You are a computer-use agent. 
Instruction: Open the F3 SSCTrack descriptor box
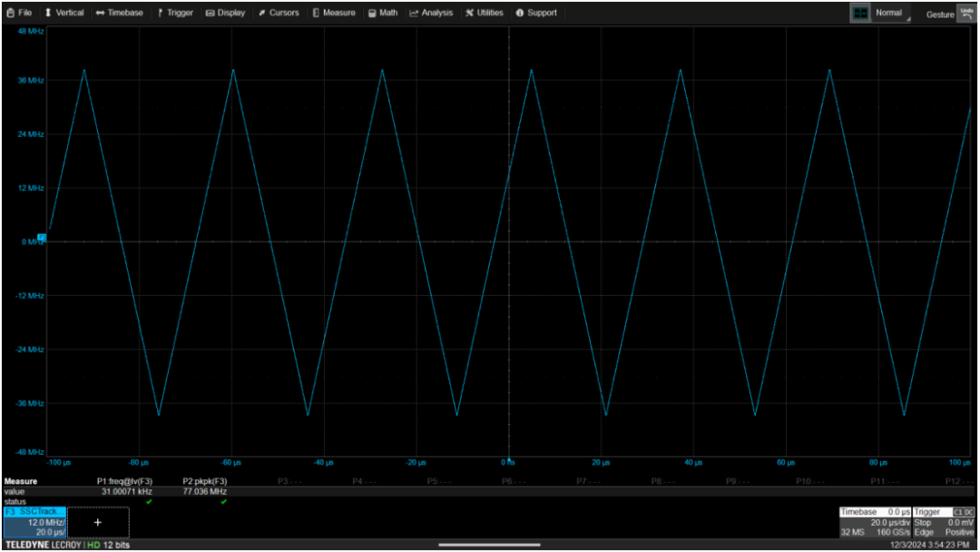(34, 522)
